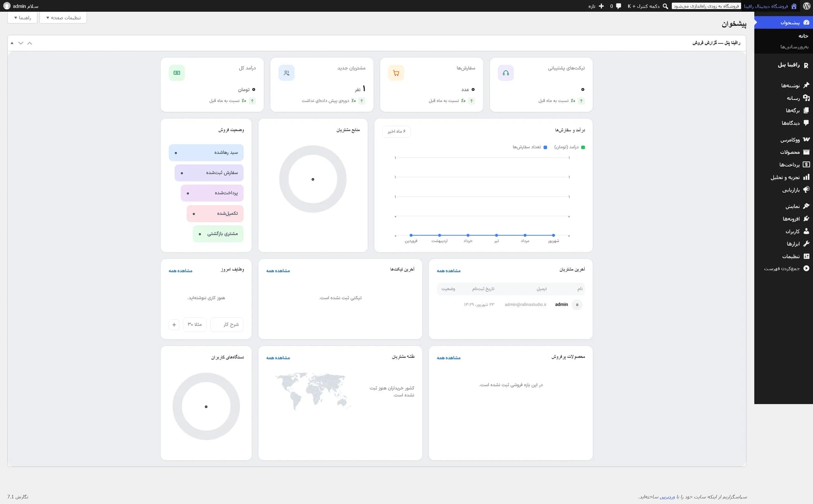Toggle the blue تعداد سفارش‌ها legend swatch
Screen dimensions: 813x504
point(546,147)
